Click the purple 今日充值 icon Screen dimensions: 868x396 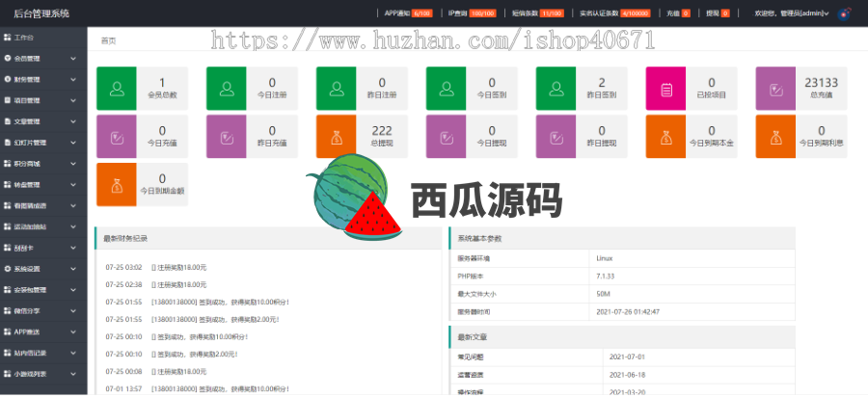pyautogui.click(x=117, y=137)
